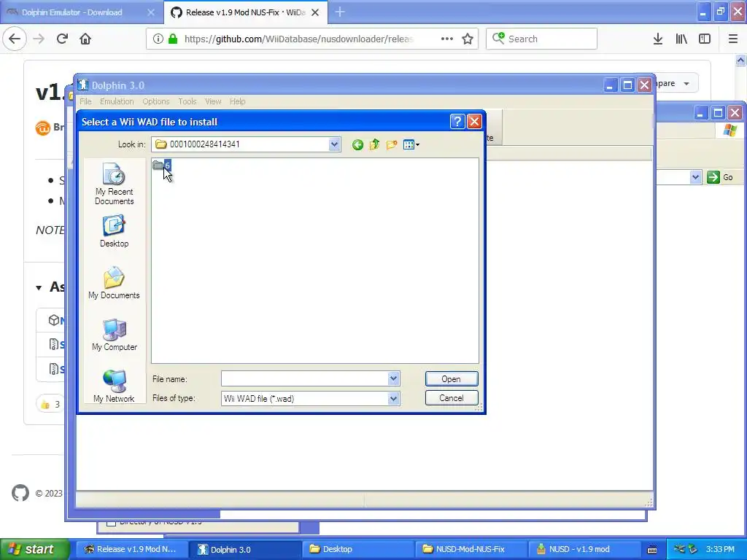Toggle Firefox sidebar icon
The width and height of the screenshot is (747, 560).
point(705,39)
